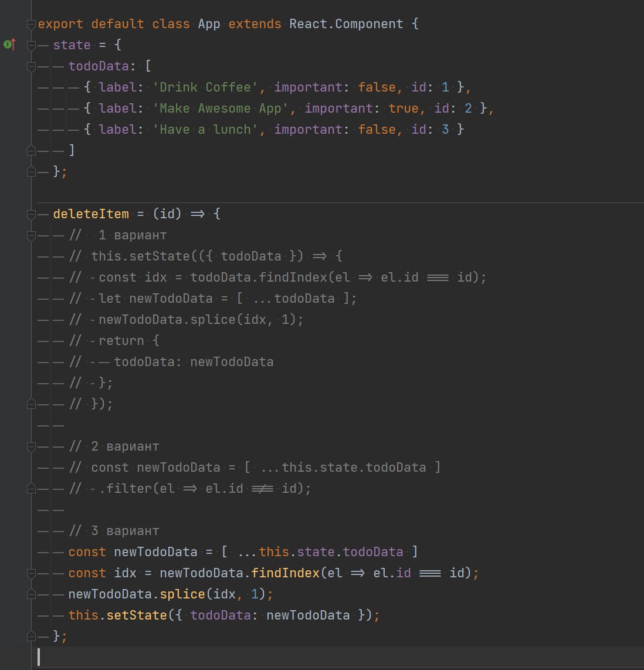This screenshot has width=644, height=670.
Task: Click fold marker beside newTodoData.splice line
Action: tap(31, 594)
